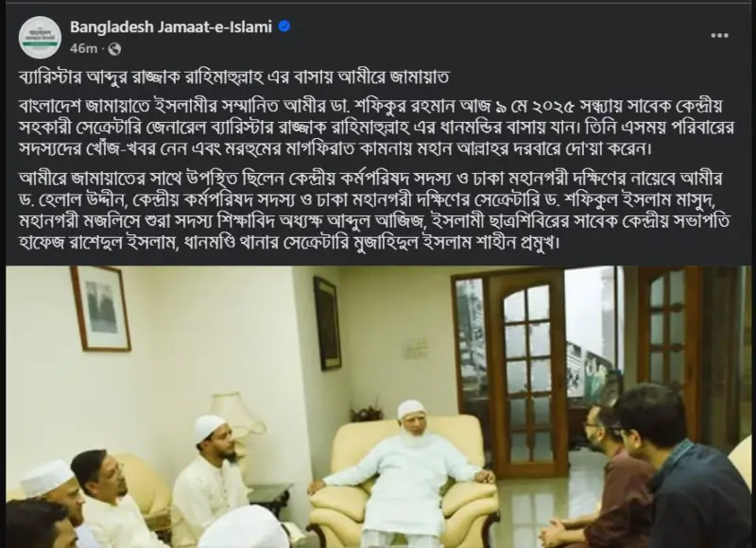This screenshot has width=756, height=548.
Task: Open the post options three-dot menu
Action: coord(719,36)
